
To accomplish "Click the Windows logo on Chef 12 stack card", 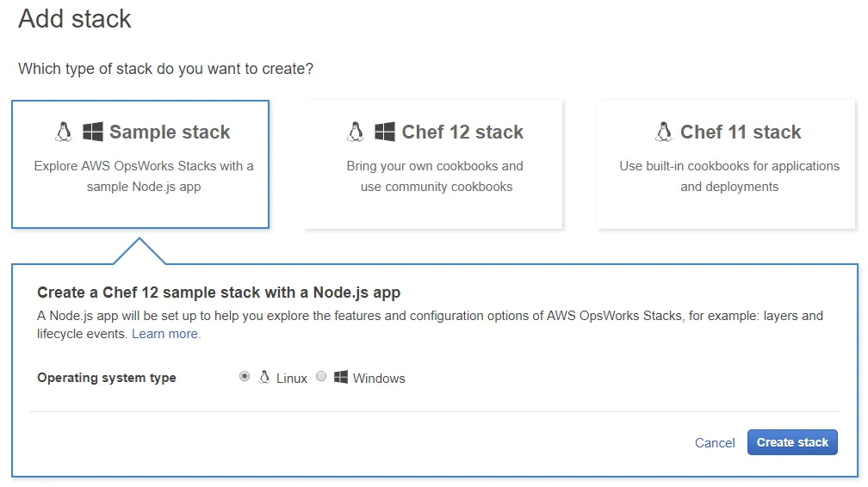I will coord(385,132).
